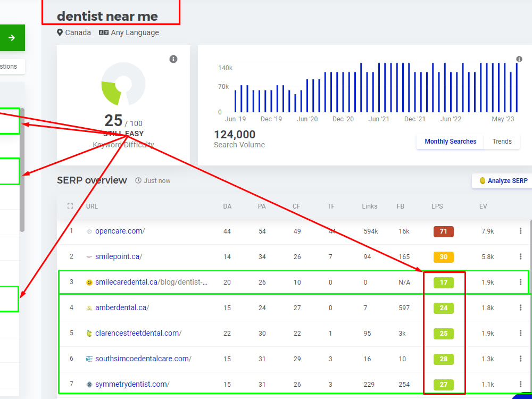Open more options menu for amberdental.ca row

point(520,307)
